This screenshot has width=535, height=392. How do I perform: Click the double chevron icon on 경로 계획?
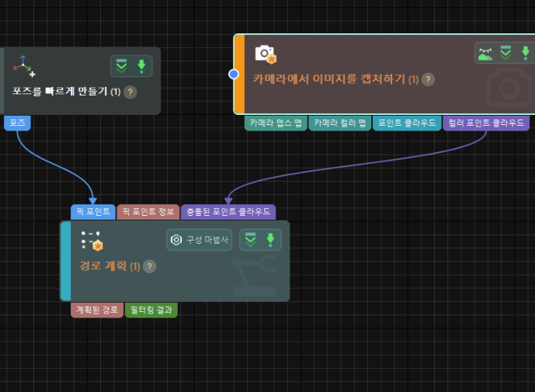[251, 240]
